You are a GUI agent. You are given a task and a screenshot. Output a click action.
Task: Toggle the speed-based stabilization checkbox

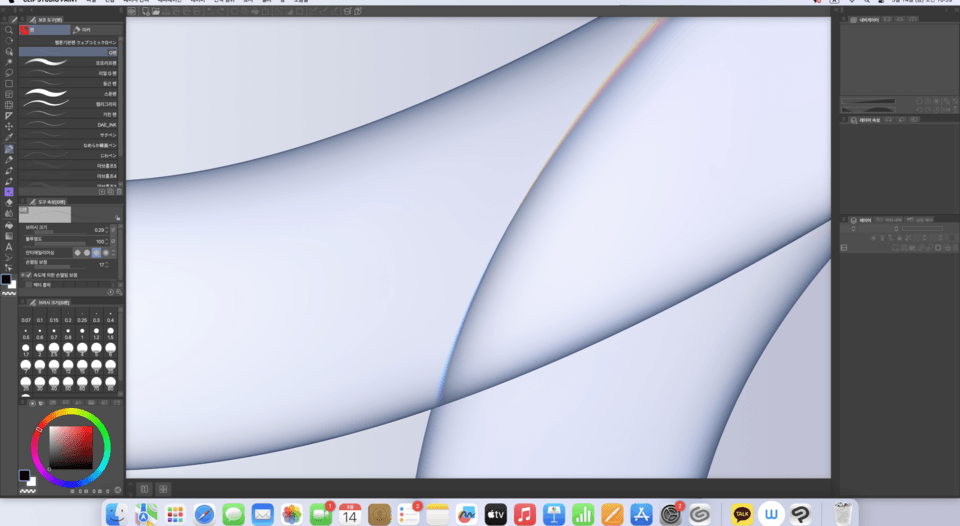pyautogui.click(x=28, y=275)
